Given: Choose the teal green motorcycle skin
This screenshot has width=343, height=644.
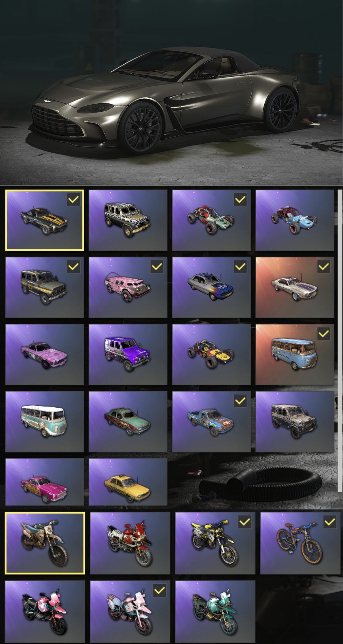Looking at the screenshot, I should pos(215,611).
